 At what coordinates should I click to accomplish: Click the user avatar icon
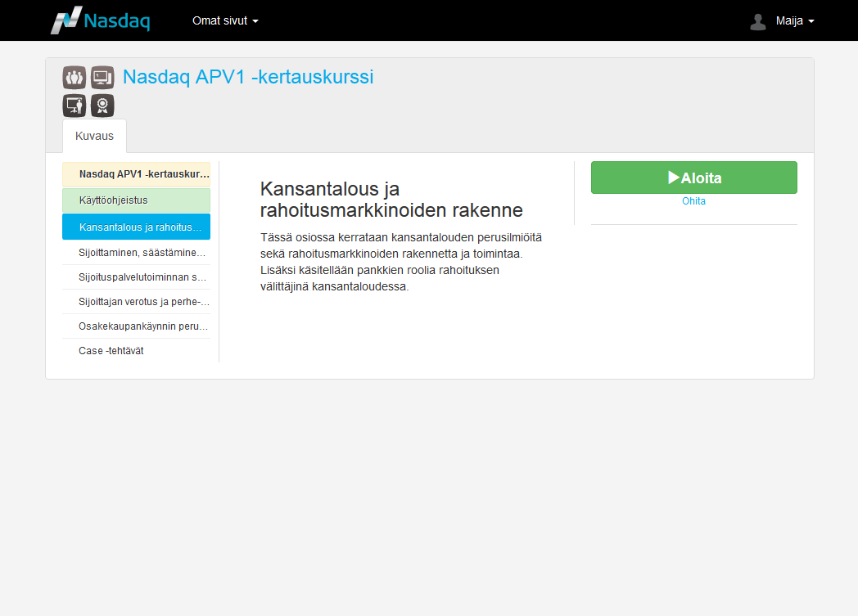[x=758, y=21]
